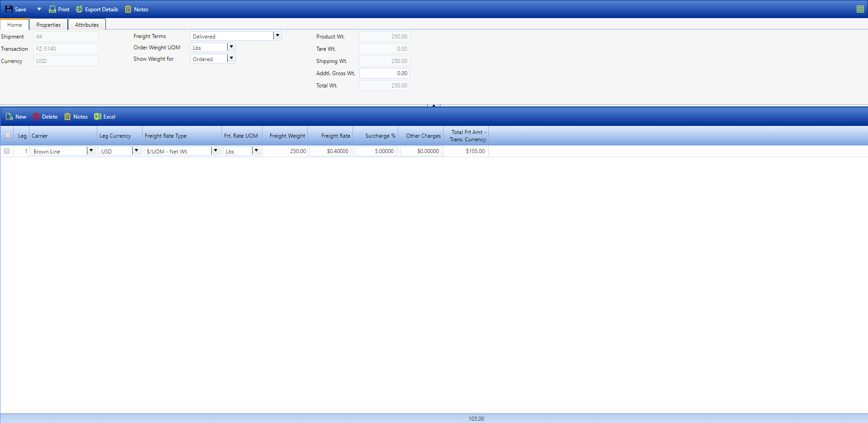Check the checkbox for leg 1 row
868x423 pixels.
click(7, 151)
